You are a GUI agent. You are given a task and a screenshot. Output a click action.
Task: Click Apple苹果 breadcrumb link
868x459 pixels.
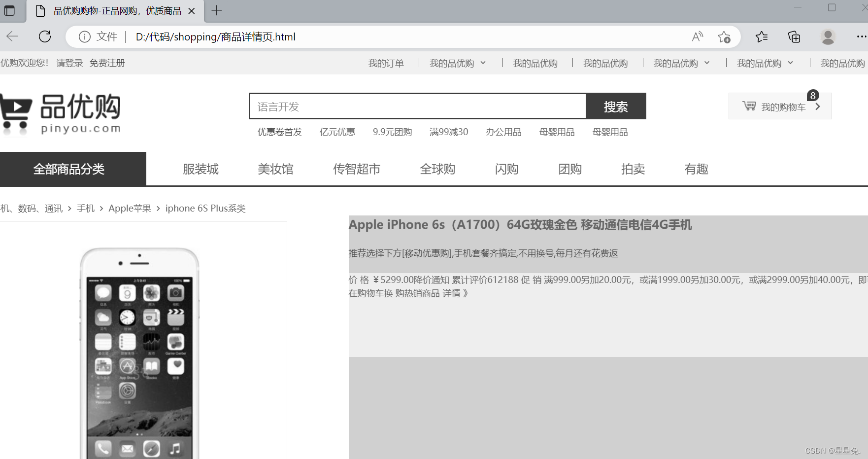coord(130,208)
